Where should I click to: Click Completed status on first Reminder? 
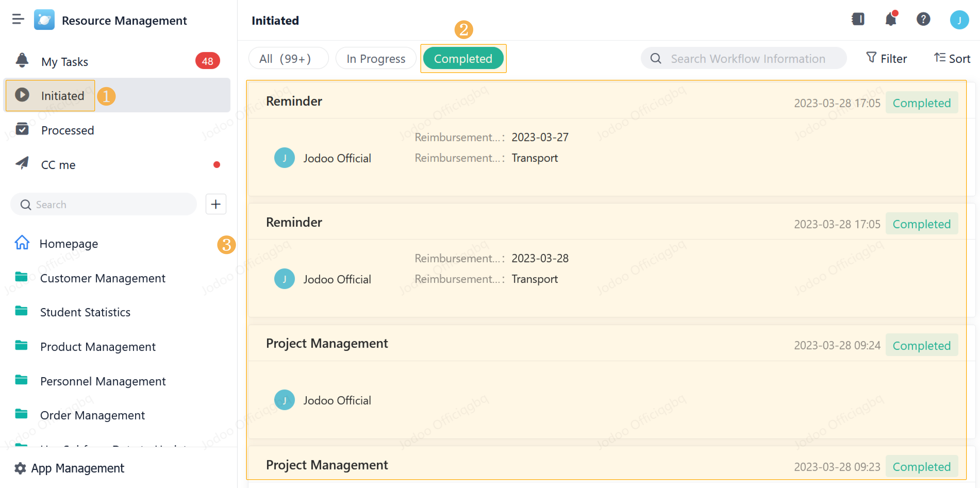coord(921,103)
